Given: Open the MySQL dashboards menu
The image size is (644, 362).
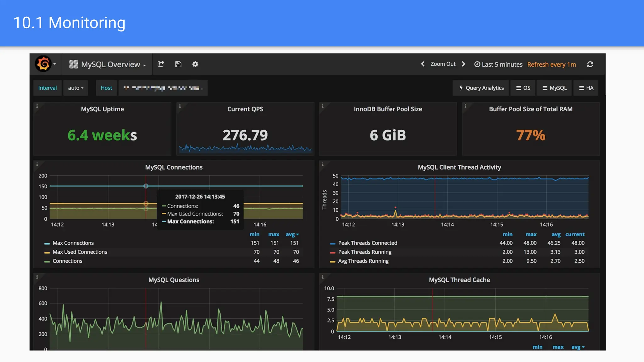Looking at the screenshot, I should point(554,88).
